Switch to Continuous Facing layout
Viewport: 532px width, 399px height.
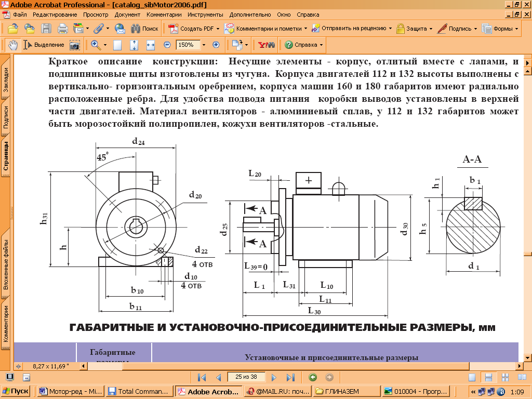(x=505, y=378)
